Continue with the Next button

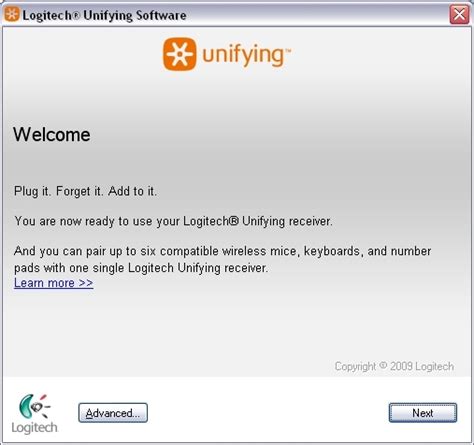423,413
